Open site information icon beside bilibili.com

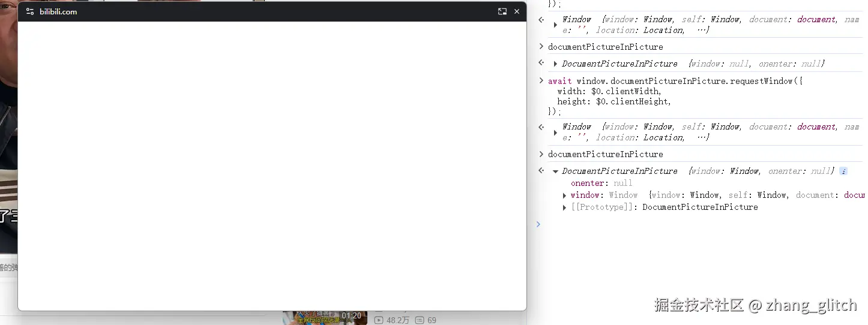point(30,11)
